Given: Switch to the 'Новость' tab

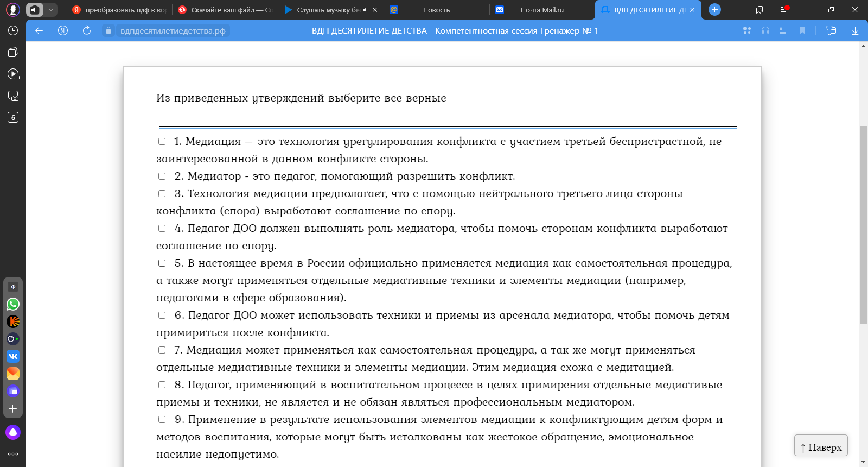Looking at the screenshot, I should [436, 10].
